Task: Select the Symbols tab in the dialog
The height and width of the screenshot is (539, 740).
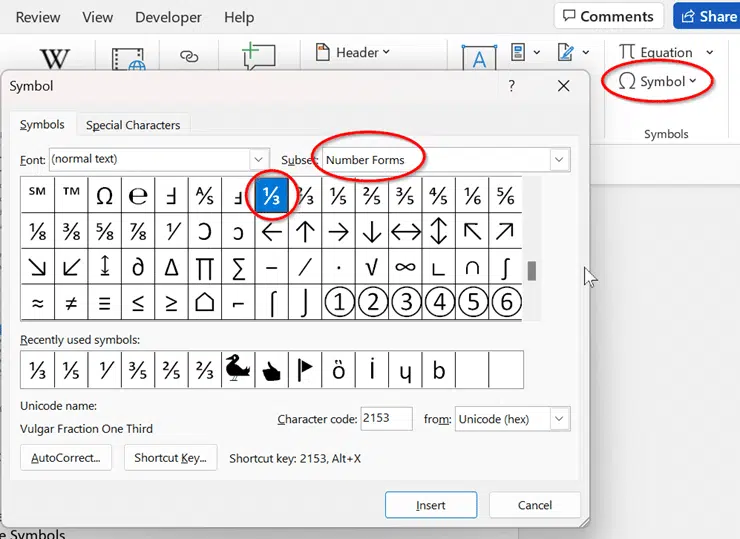Action: coord(42,125)
